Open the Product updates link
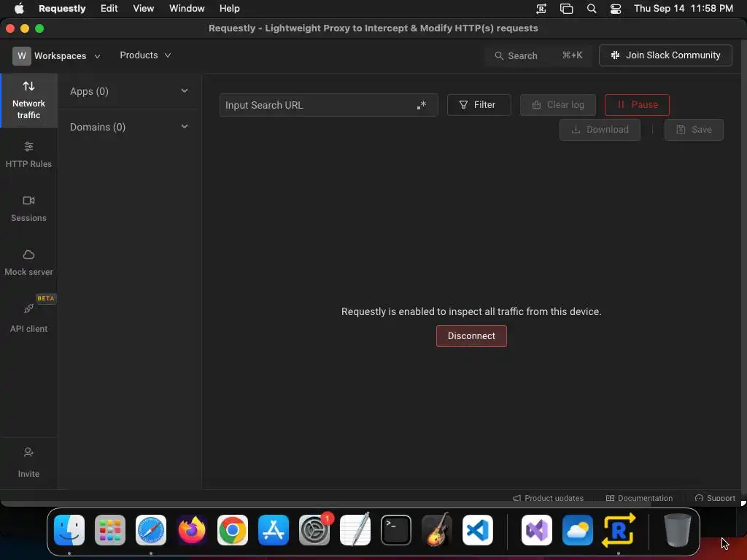 (x=548, y=498)
